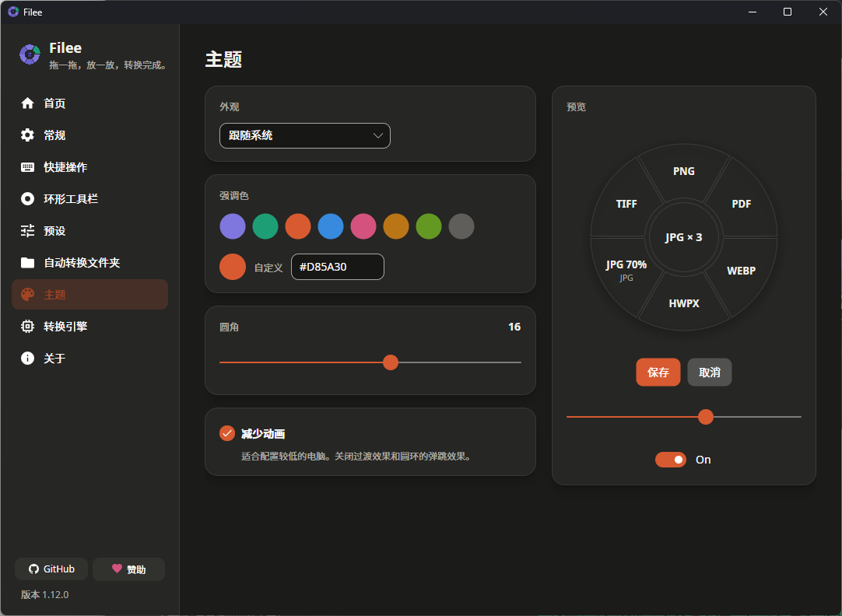Click the keyboard icon beside 快捷操作
Image resolution: width=842 pixels, height=616 pixels.
27,167
